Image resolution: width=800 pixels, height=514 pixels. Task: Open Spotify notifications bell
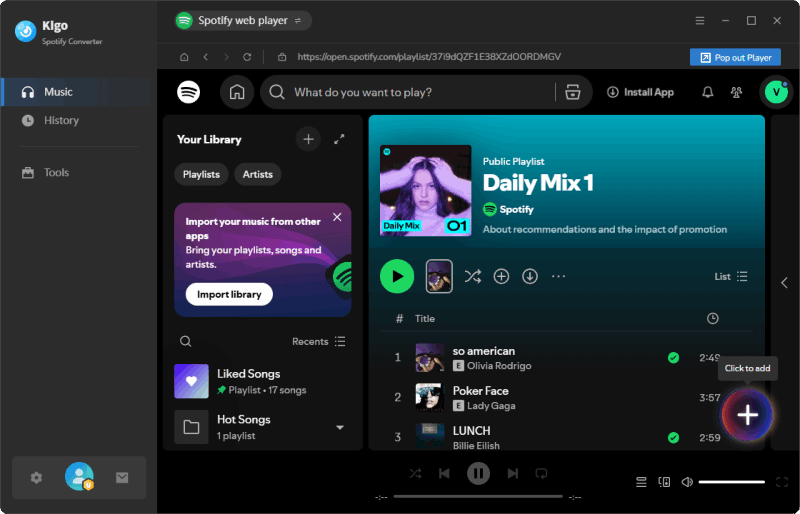pyautogui.click(x=708, y=92)
